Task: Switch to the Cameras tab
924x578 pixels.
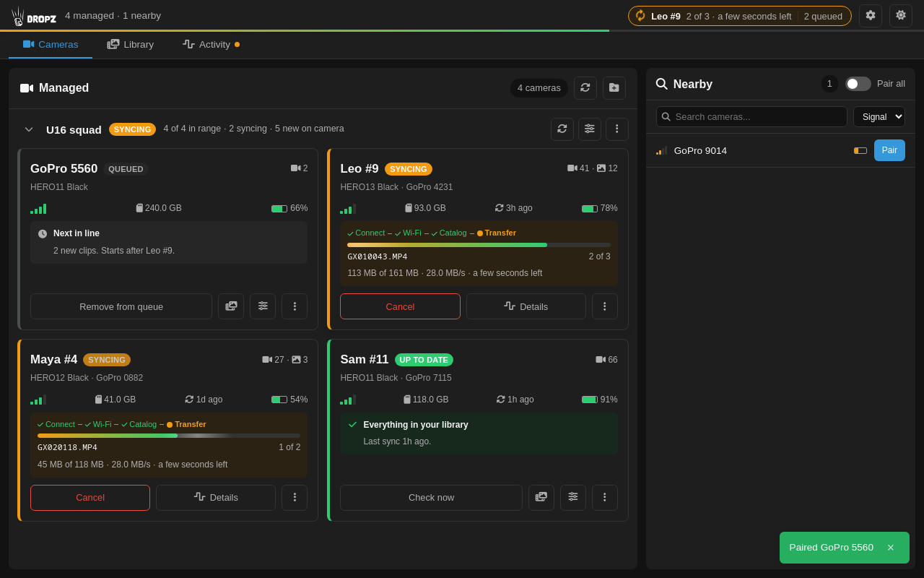Action: click(x=51, y=44)
